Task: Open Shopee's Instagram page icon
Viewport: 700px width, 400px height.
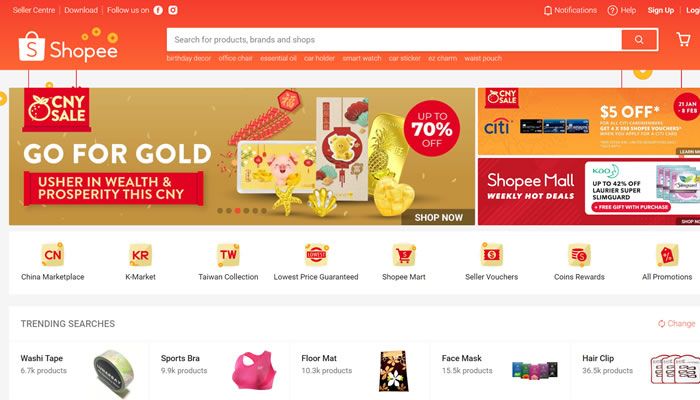Action: (173, 10)
